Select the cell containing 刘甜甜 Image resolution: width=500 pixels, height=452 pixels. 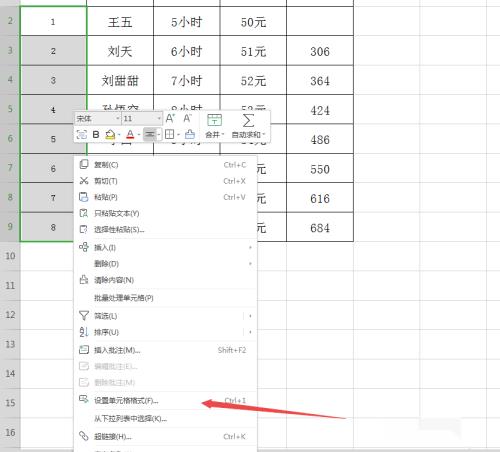(x=120, y=80)
